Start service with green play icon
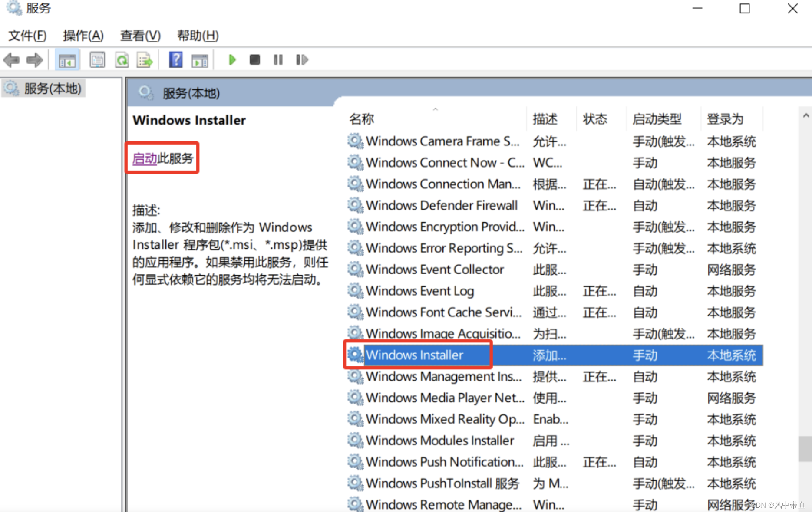The image size is (812, 513). (x=232, y=59)
